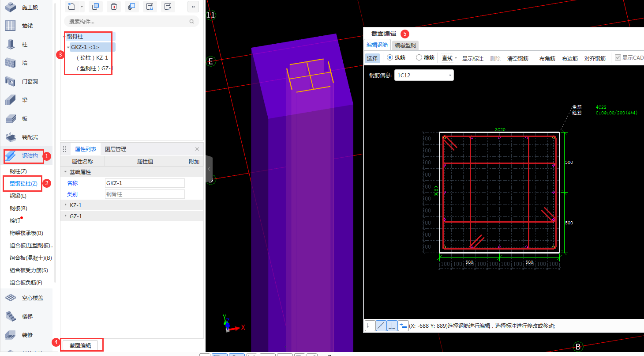Click the component save-archive icon
The image size is (644, 356).
[x=150, y=7]
